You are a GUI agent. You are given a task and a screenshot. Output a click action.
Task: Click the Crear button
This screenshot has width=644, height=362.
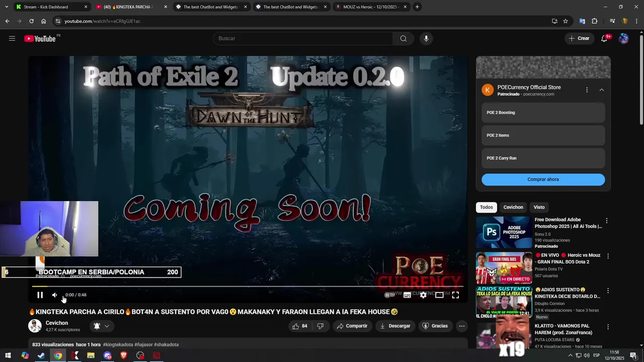coord(579,39)
